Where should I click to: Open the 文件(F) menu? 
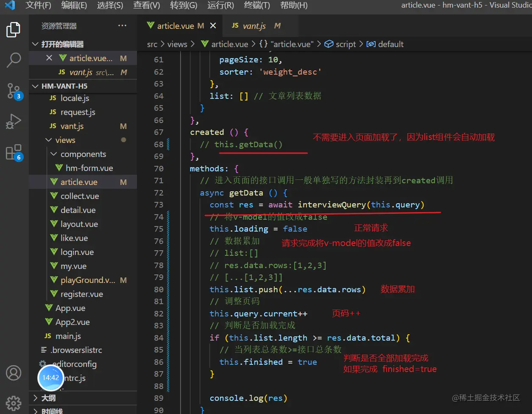coord(38,6)
